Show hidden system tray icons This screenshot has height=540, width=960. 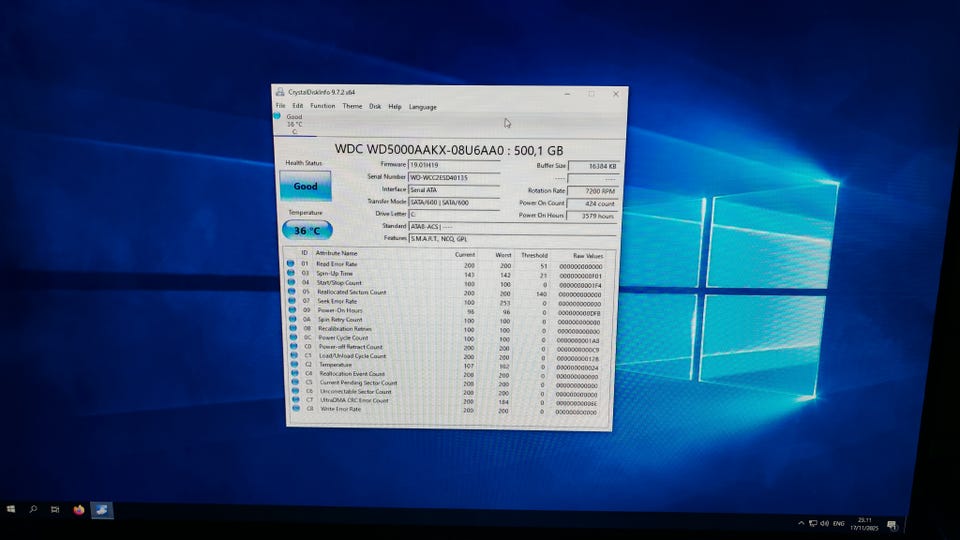[x=801, y=523]
